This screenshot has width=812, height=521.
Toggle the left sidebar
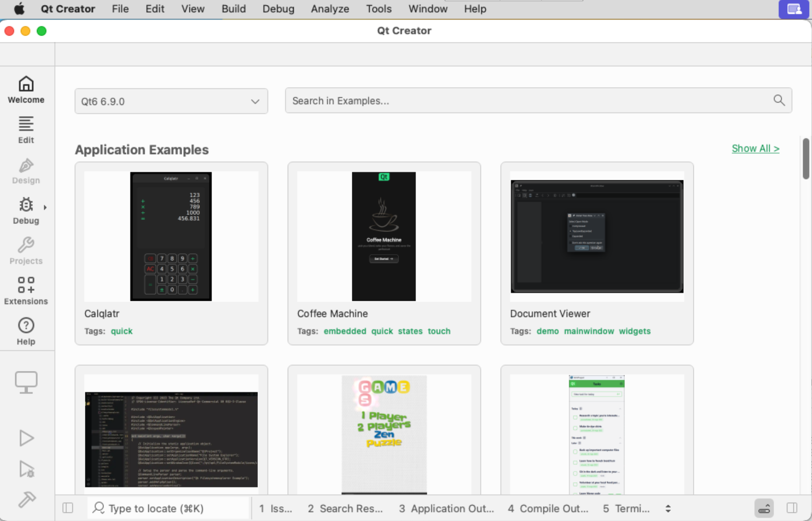[68, 508]
